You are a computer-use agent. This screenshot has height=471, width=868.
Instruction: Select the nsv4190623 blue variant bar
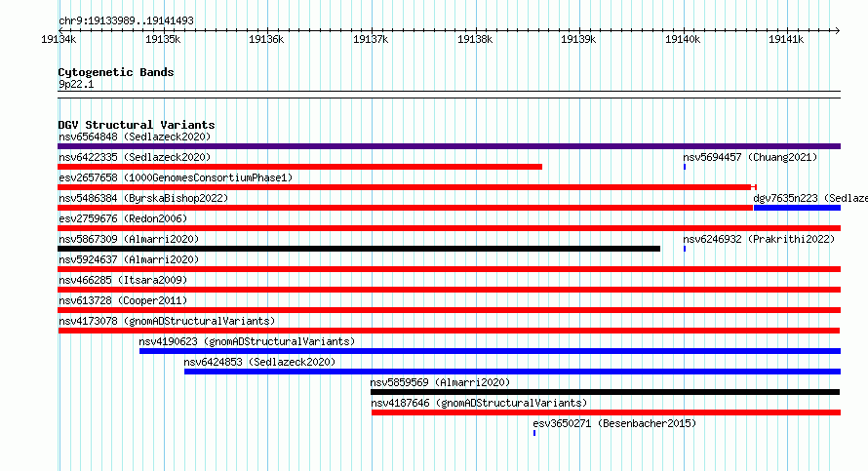(x=490, y=351)
